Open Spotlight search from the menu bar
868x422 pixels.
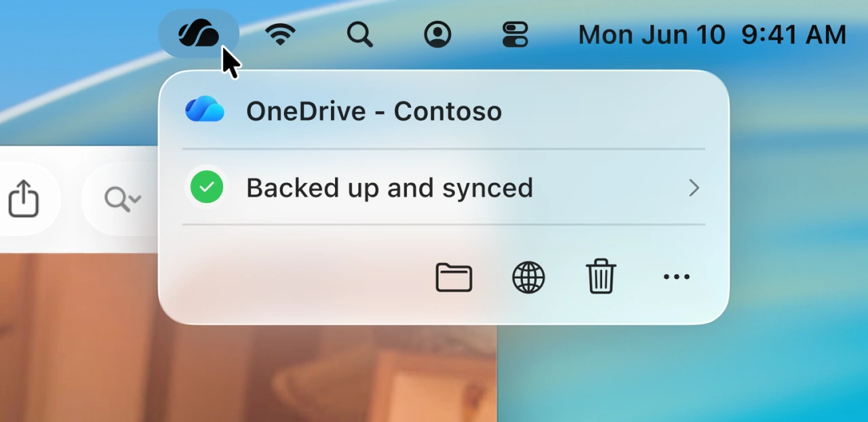coord(359,34)
